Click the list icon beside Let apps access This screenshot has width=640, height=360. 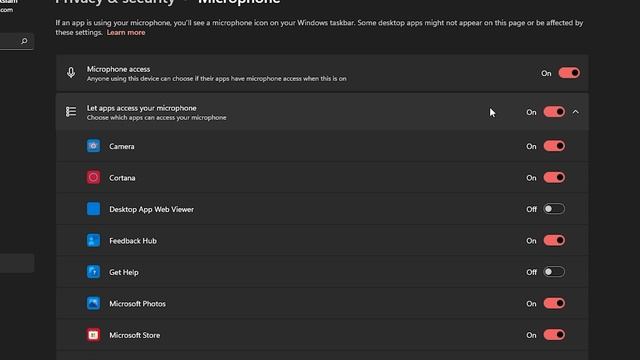[x=71, y=112]
